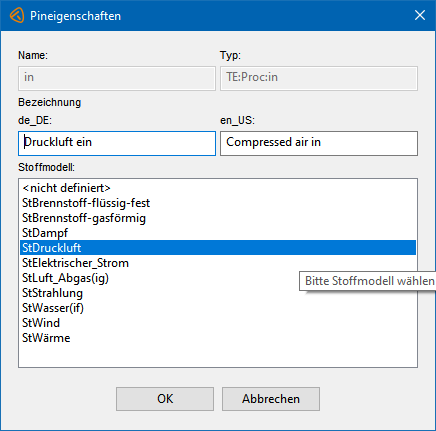This screenshot has height=431, width=436.
Task: Select the '<nicht definiert>' list entry
Action: click(x=218, y=188)
